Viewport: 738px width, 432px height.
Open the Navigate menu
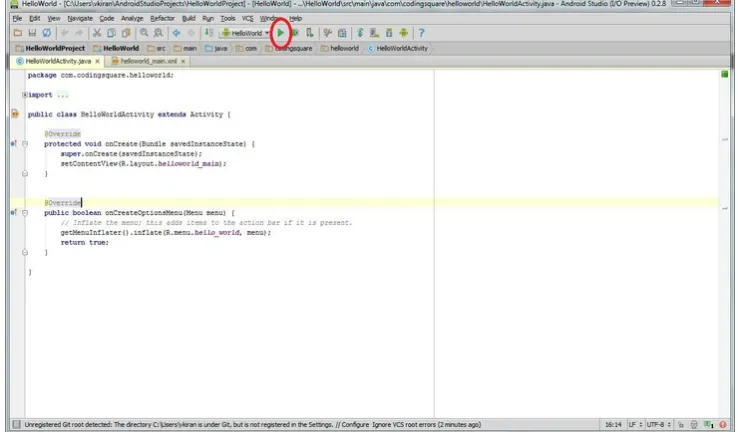80,18
